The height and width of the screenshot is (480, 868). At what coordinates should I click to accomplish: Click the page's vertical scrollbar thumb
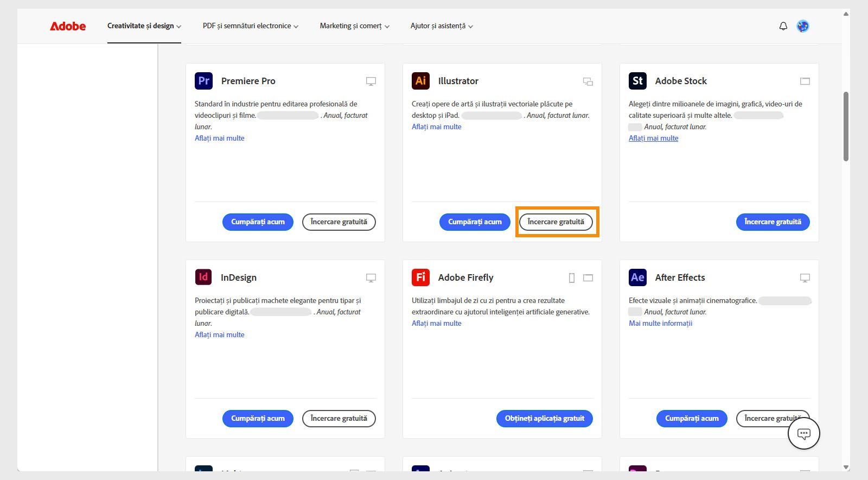[x=846, y=126]
